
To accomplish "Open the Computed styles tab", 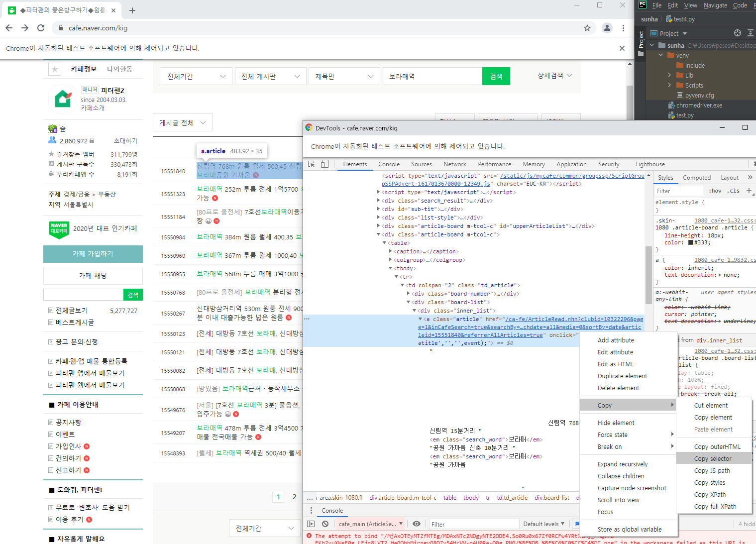I will 697,178.
